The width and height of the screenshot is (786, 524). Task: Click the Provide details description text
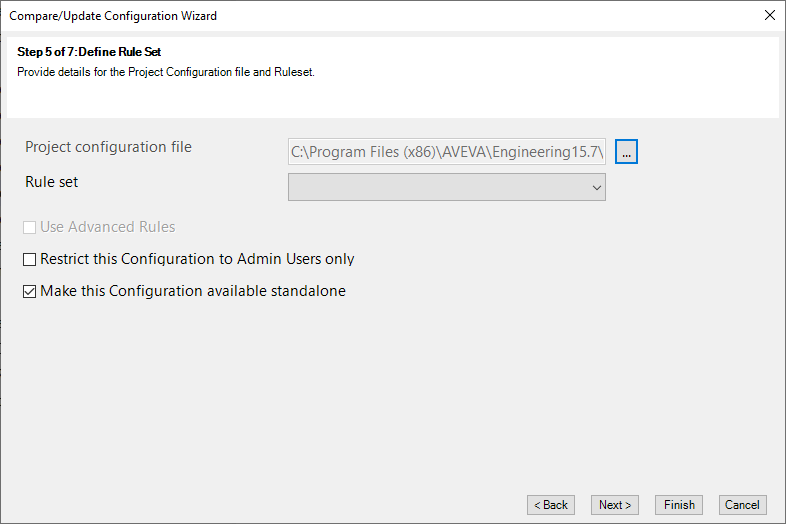166,72
